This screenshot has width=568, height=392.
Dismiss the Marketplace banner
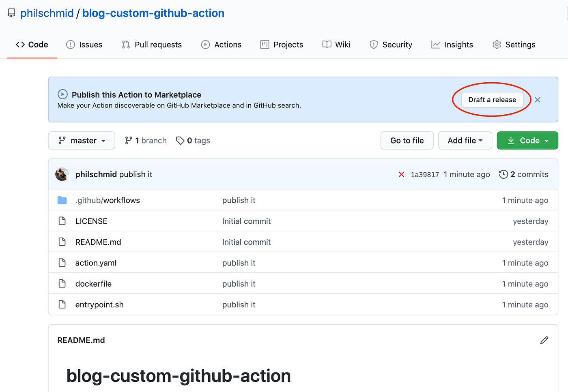(x=538, y=100)
